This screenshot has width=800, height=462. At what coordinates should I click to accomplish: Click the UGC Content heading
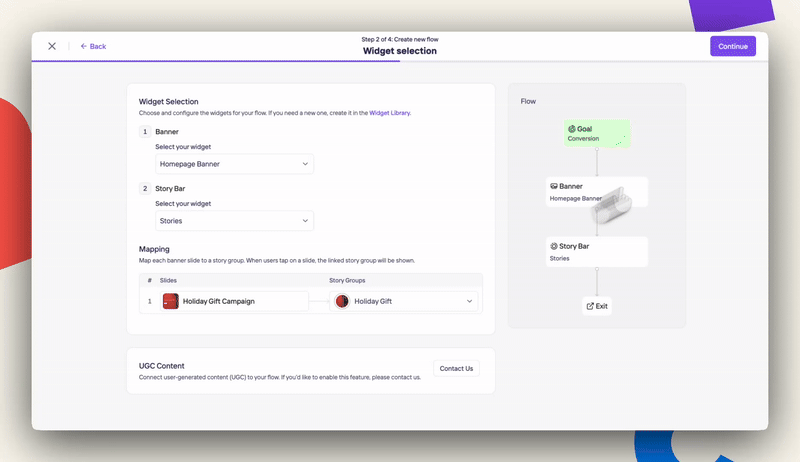click(161, 366)
